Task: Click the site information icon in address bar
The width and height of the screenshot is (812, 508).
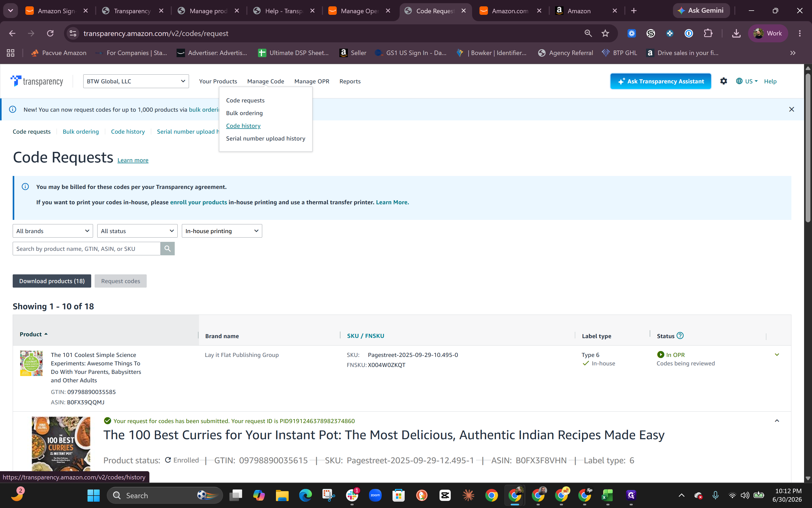Action: 73,33
